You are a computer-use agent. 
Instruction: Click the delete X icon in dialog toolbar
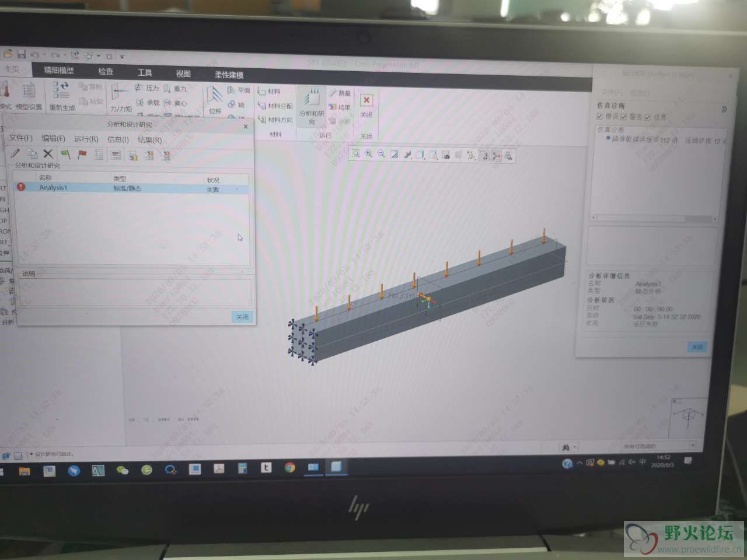tap(48, 153)
